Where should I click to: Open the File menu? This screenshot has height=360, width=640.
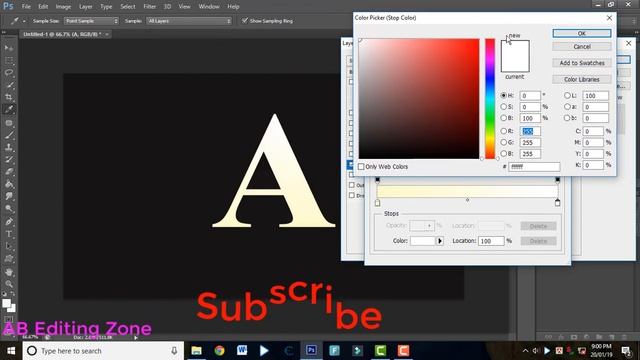[x=26, y=7]
